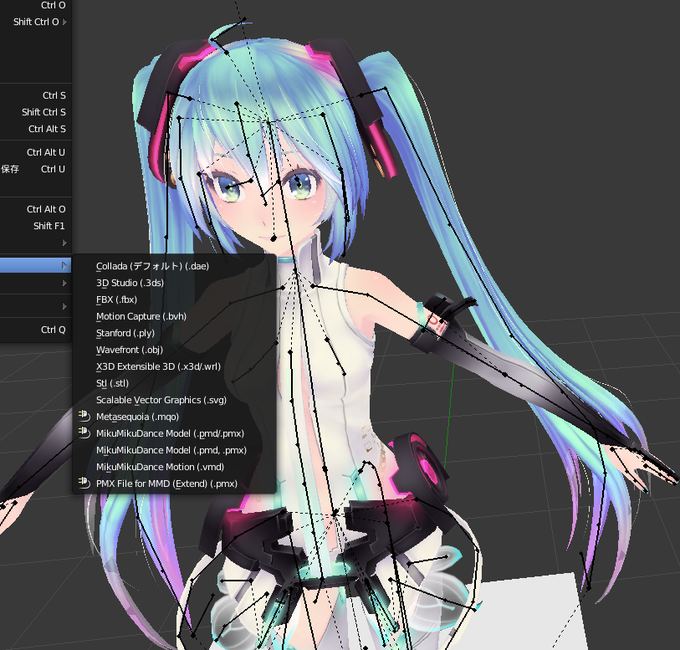This screenshot has height=650, width=680.
Task: Select MikuMikuDance Model (.pmd/.pmx) with slash
Action: tap(175, 434)
